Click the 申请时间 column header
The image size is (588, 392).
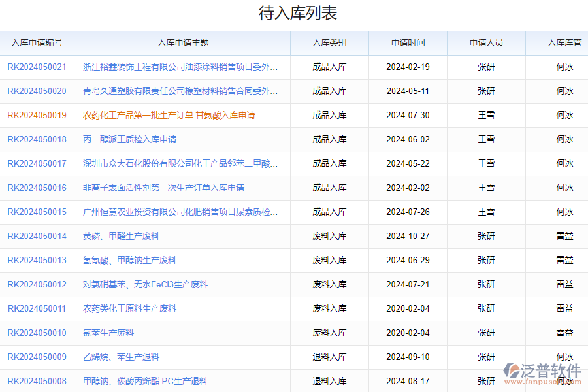tap(408, 42)
